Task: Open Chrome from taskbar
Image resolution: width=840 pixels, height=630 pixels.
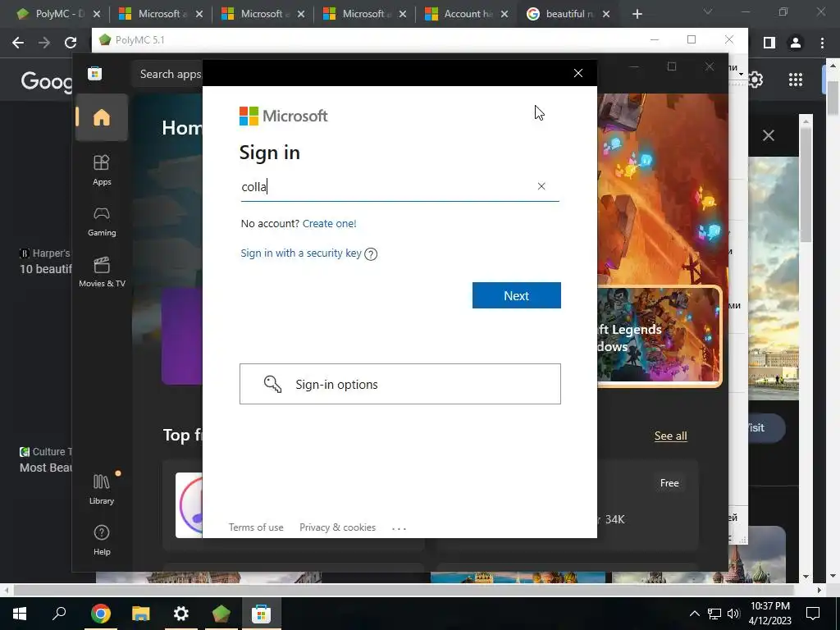Action: pyautogui.click(x=100, y=614)
